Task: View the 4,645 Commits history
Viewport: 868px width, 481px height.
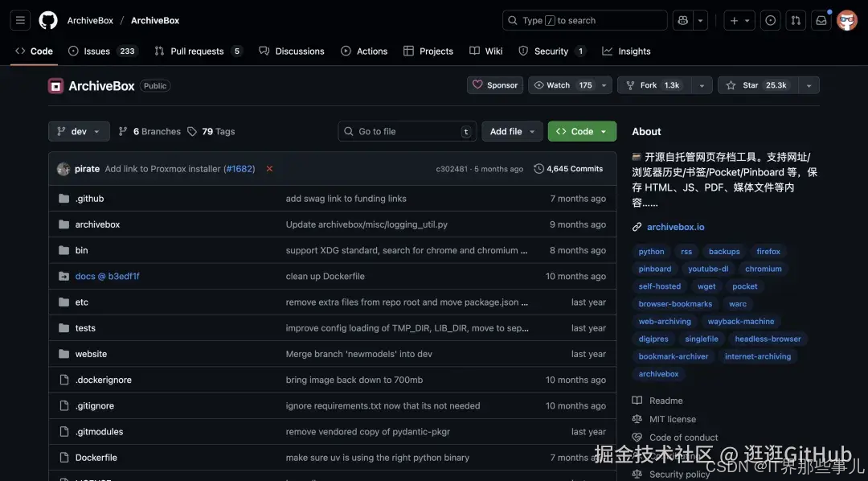Action: click(x=568, y=168)
